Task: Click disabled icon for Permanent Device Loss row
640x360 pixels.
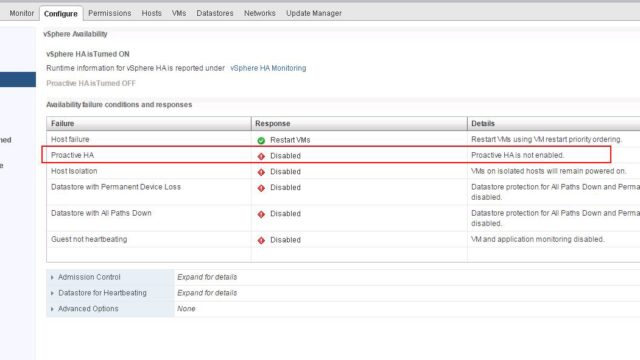Action: [x=261, y=188]
